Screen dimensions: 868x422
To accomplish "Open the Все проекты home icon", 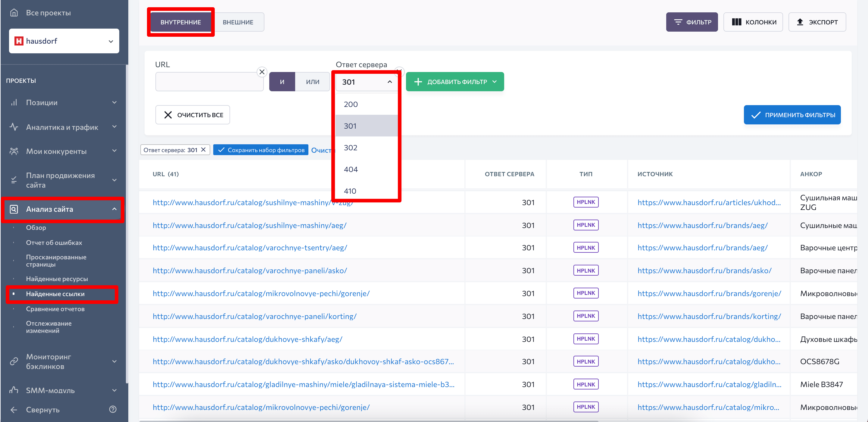I will pyautogui.click(x=14, y=13).
